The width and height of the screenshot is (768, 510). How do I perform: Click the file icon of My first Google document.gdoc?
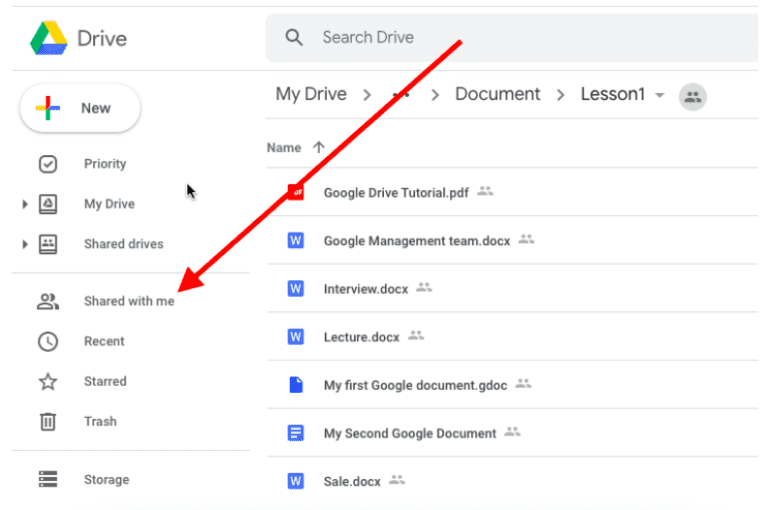point(296,385)
